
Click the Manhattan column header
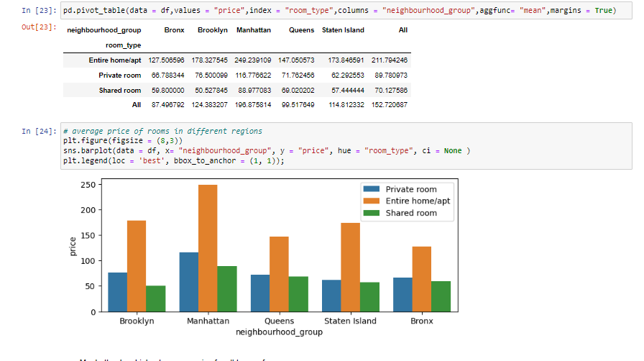pyautogui.click(x=254, y=30)
